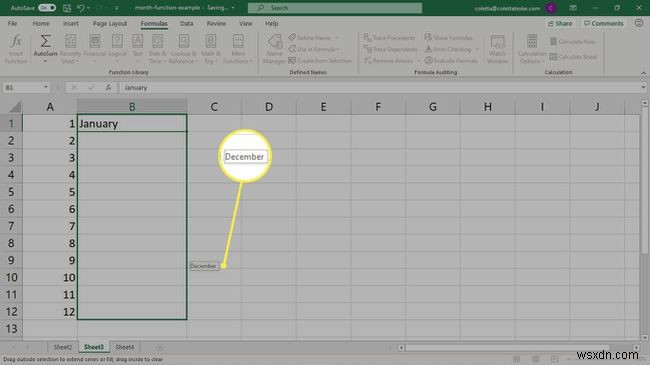Select cell B1 containing January
Screen dimensions: 650x365
[132, 124]
